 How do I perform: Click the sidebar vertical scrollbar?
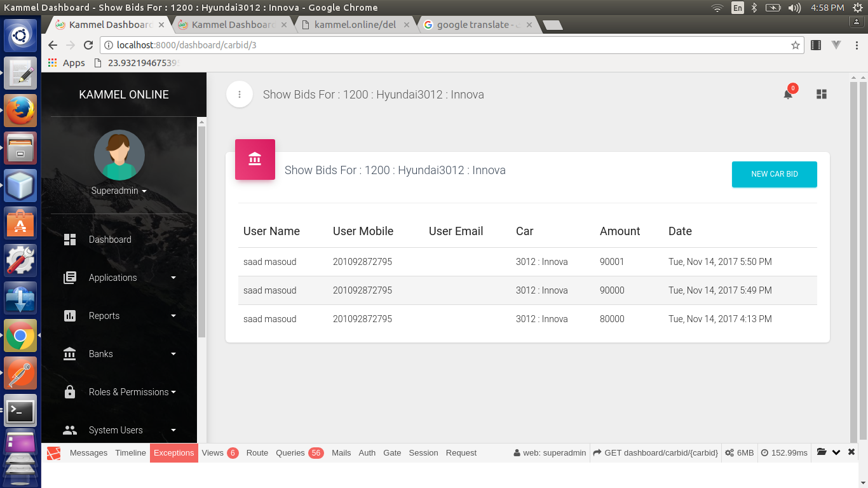click(202, 232)
